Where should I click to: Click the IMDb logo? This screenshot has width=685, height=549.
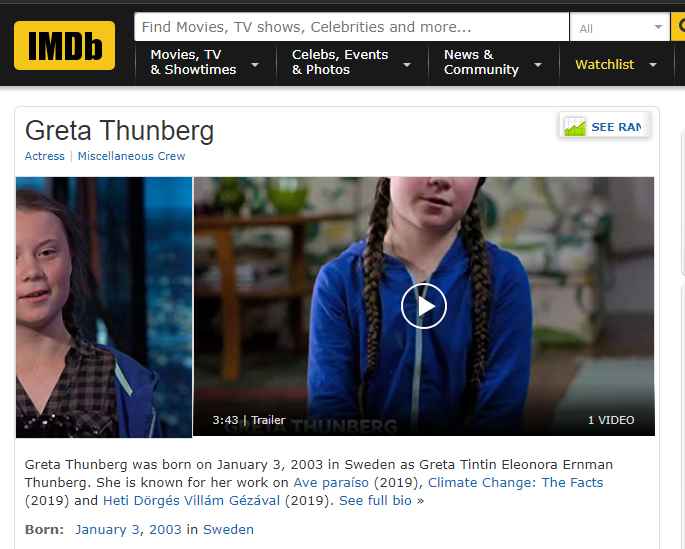pyautogui.click(x=64, y=45)
